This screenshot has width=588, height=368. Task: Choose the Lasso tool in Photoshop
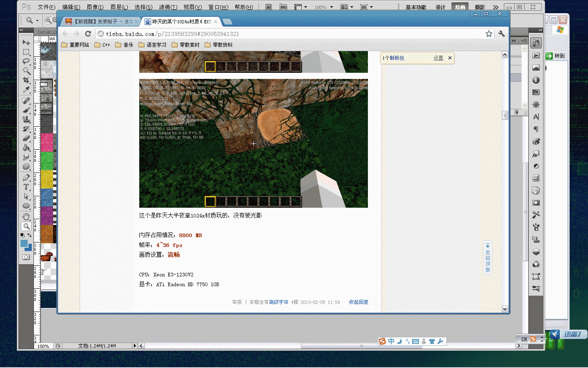(26, 61)
